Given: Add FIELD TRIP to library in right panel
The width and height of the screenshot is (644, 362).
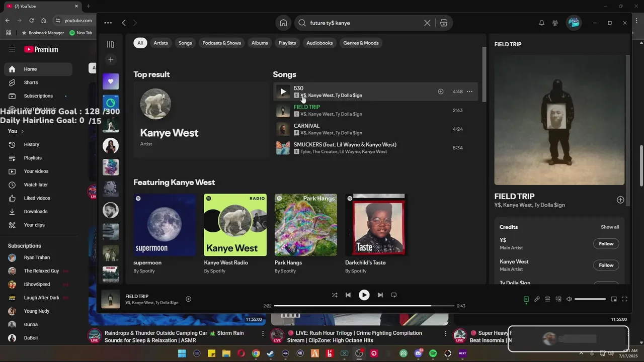Looking at the screenshot, I should click(620, 200).
